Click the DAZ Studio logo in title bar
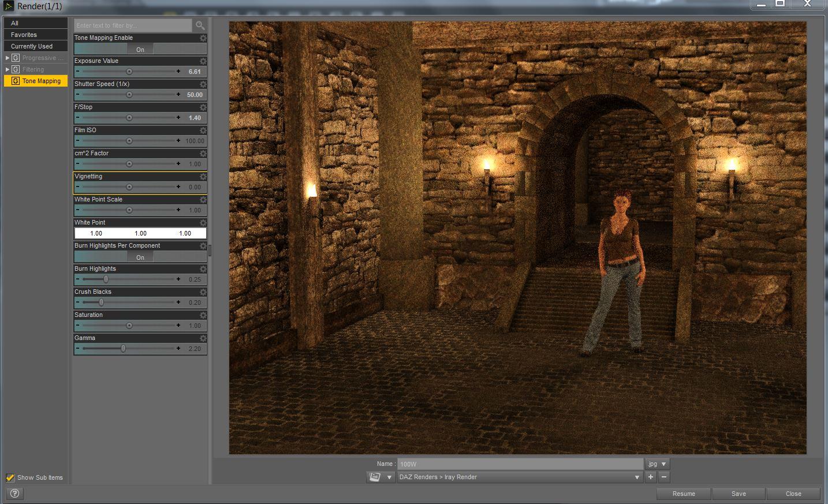This screenshot has height=504, width=828. (x=9, y=6)
